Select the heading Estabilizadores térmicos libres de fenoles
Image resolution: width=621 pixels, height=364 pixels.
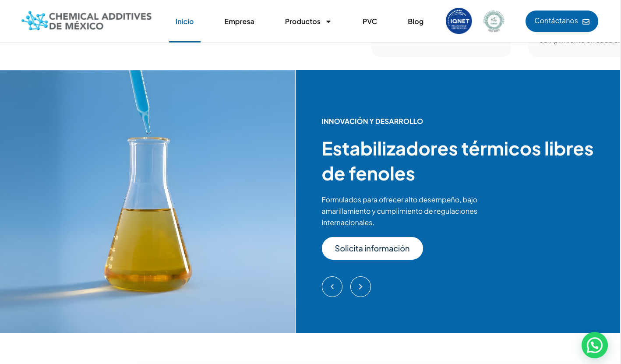pyautogui.click(x=458, y=161)
